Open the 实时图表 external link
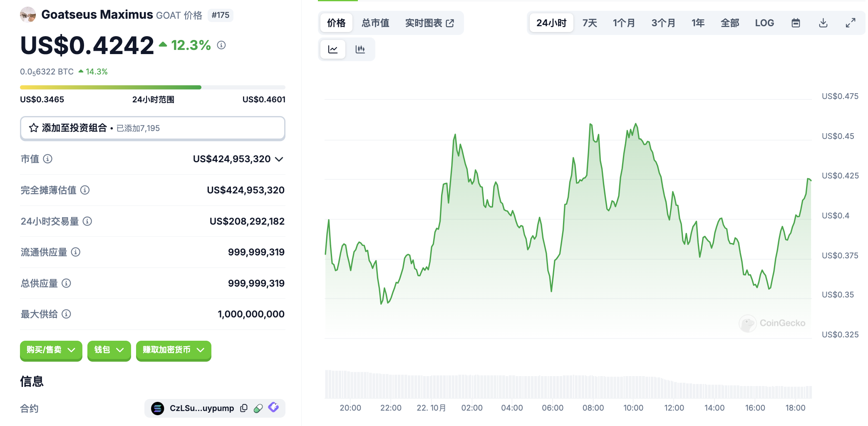This screenshot has width=868, height=426. (429, 23)
